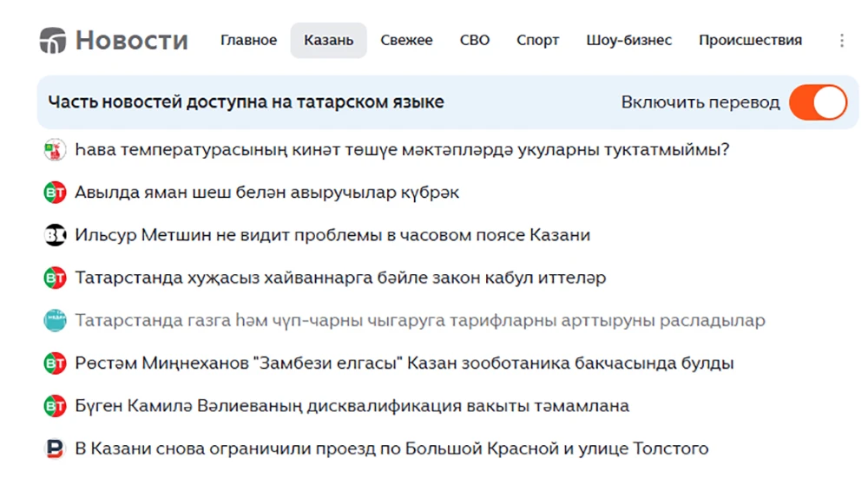Open headline about хуҗасыз хайваннарга закон

pyautogui.click(x=340, y=278)
